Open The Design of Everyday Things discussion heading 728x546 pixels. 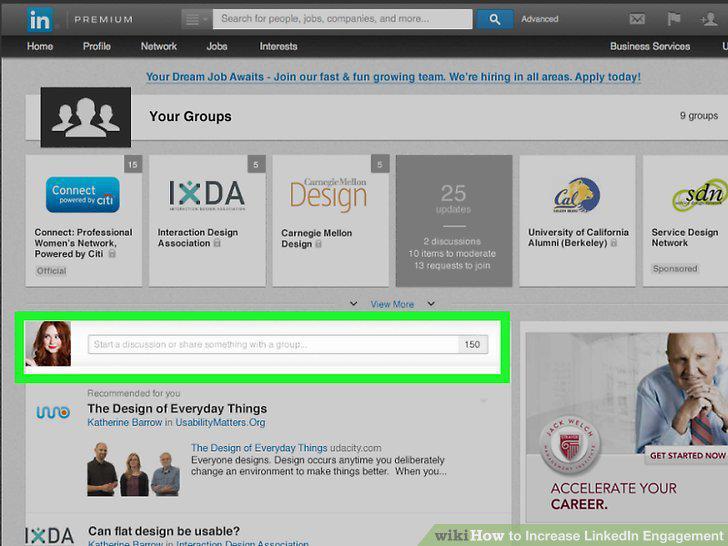(x=177, y=409)
